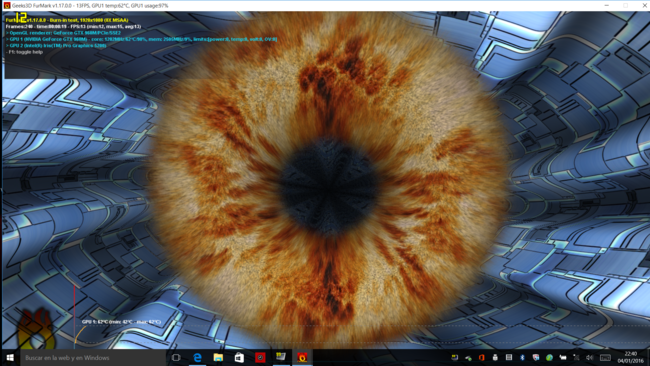The width and height of the screenshot is (650, 366).
Task: Launch Microsoft Edge from the taskbar
Action: (198, 357)
